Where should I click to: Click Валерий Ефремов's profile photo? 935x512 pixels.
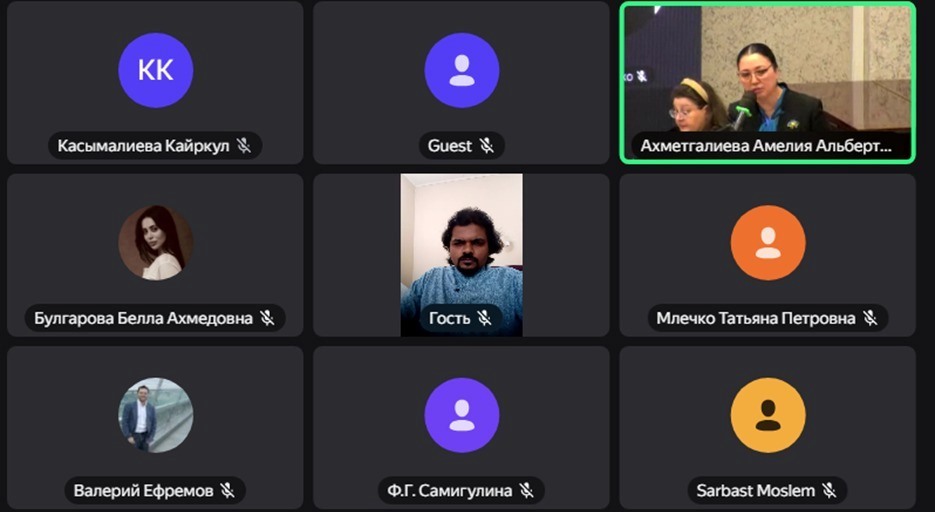pos(156,415)
